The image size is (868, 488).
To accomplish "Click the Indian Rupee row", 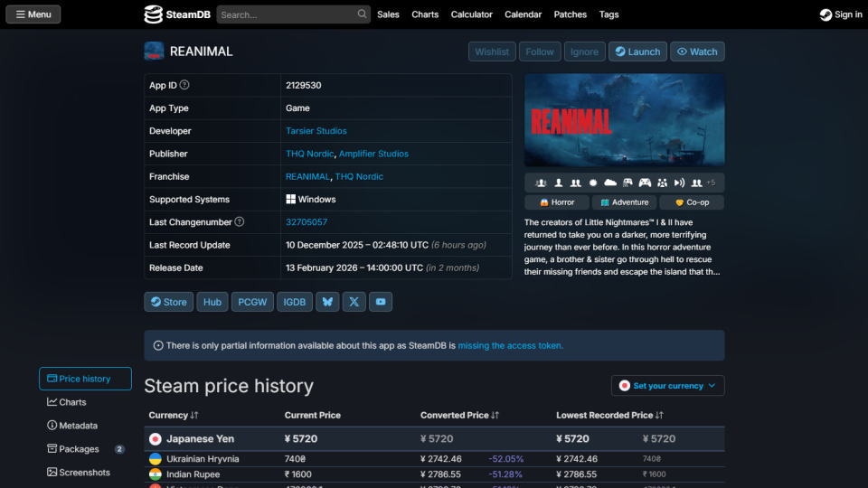I will [435, 474].
